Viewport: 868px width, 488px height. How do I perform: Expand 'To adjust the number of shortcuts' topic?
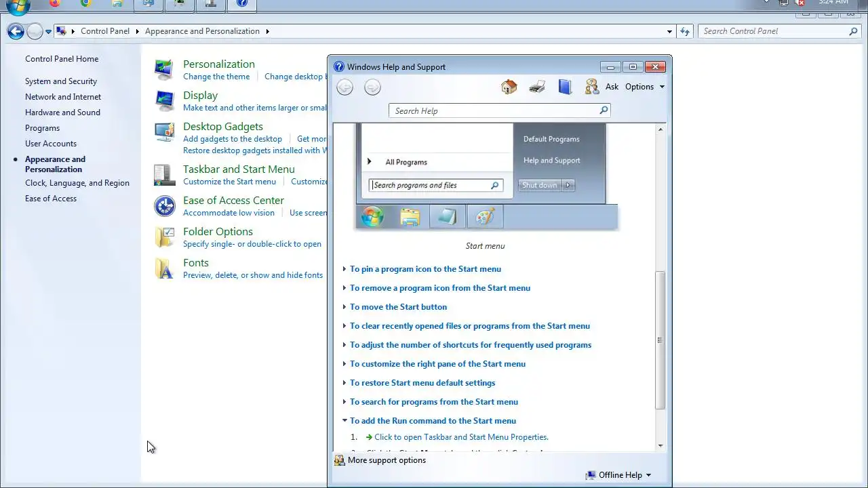[x=471, y=345]
